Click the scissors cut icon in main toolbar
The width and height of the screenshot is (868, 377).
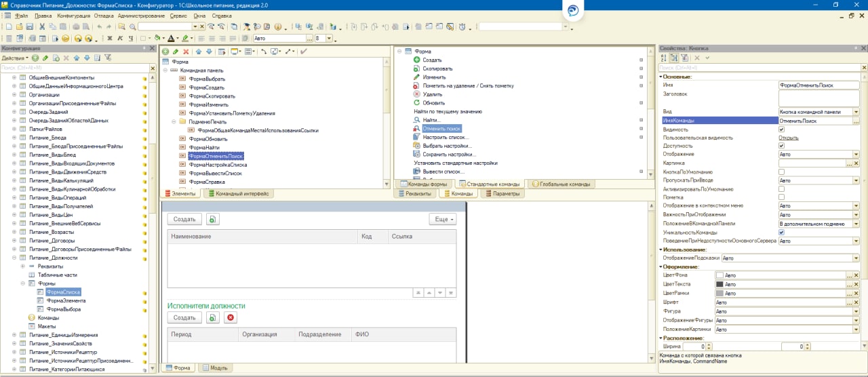42,26
